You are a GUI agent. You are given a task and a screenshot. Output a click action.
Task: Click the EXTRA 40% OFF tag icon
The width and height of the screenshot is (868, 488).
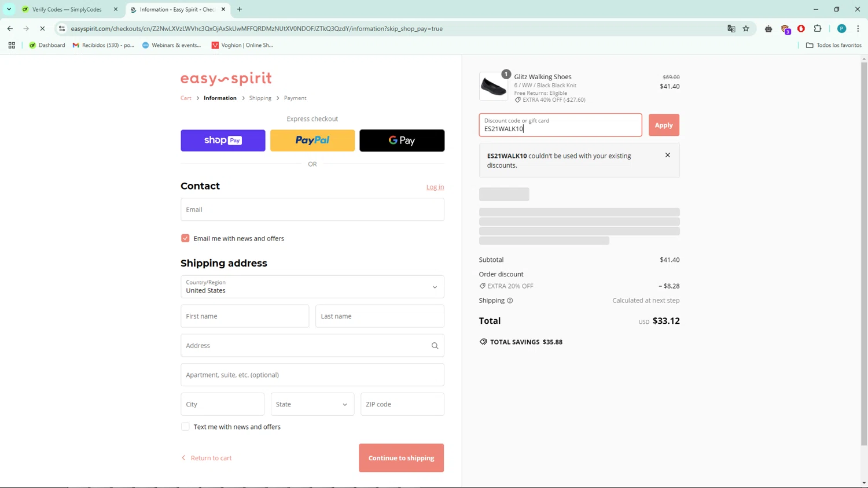[518, 100]
